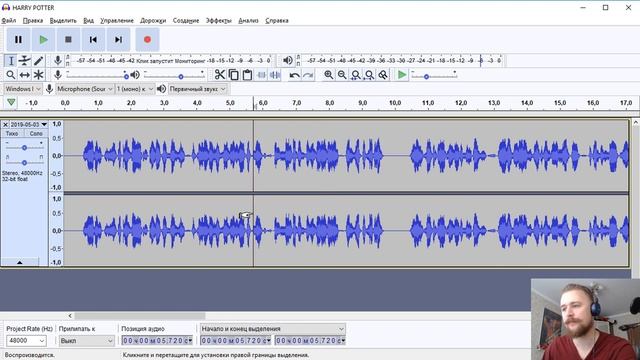Open the 1 (моно) channels dropdown

[135, 89]
